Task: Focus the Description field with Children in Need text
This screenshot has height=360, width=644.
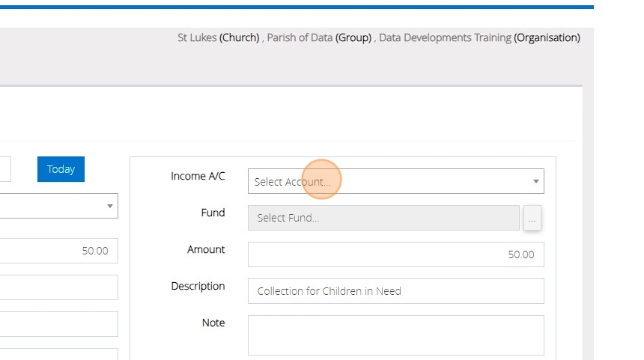Action: pos(395,291)
